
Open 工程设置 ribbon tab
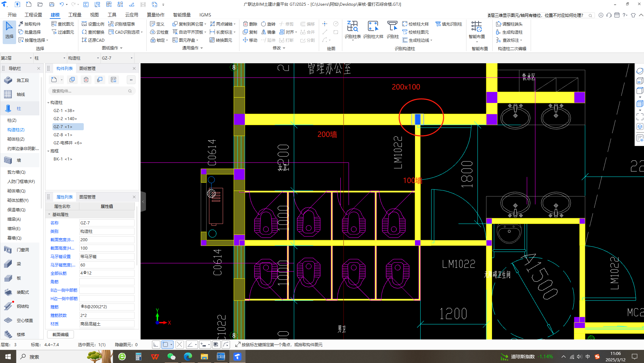click(33, 15)
